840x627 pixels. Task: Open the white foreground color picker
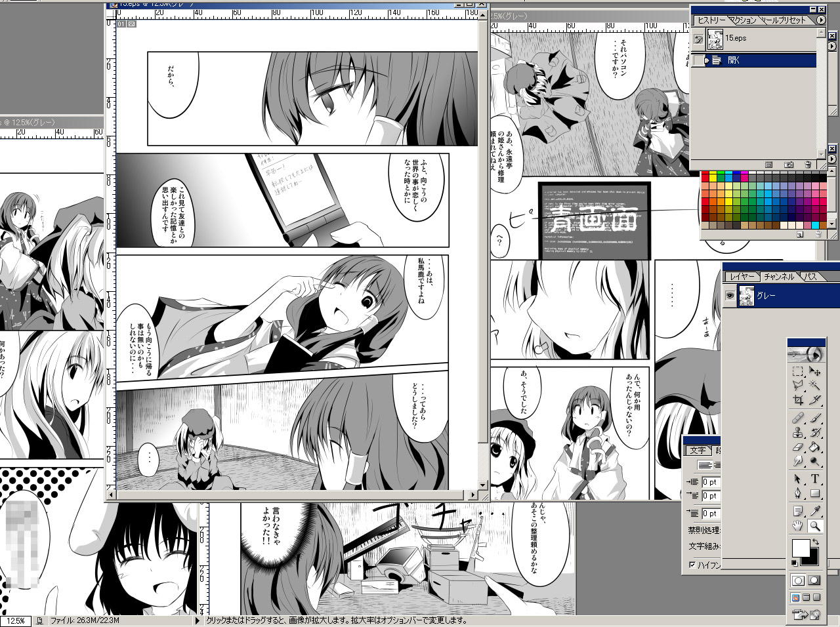[x=799, y=547]
